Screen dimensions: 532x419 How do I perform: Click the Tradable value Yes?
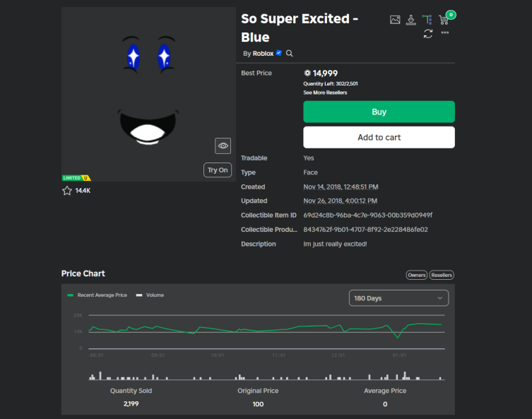point(309,158)
